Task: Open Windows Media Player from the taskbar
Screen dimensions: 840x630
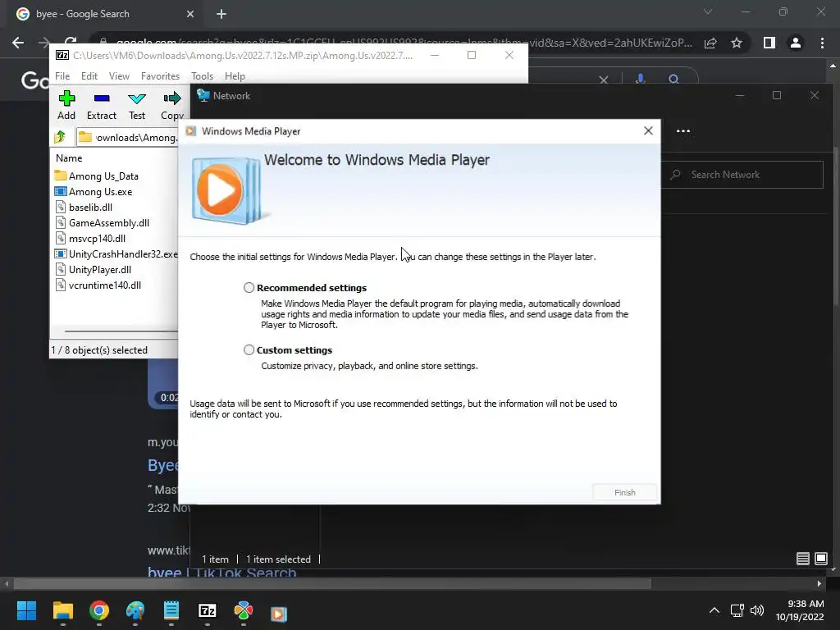Action: tap(279, 613)
